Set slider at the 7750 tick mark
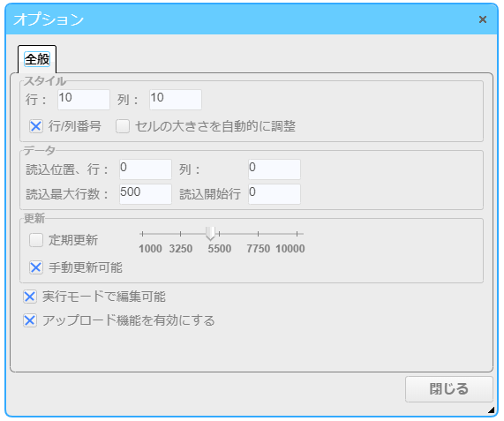The width and height of the screenshot is (504, 421). [258, 234]
